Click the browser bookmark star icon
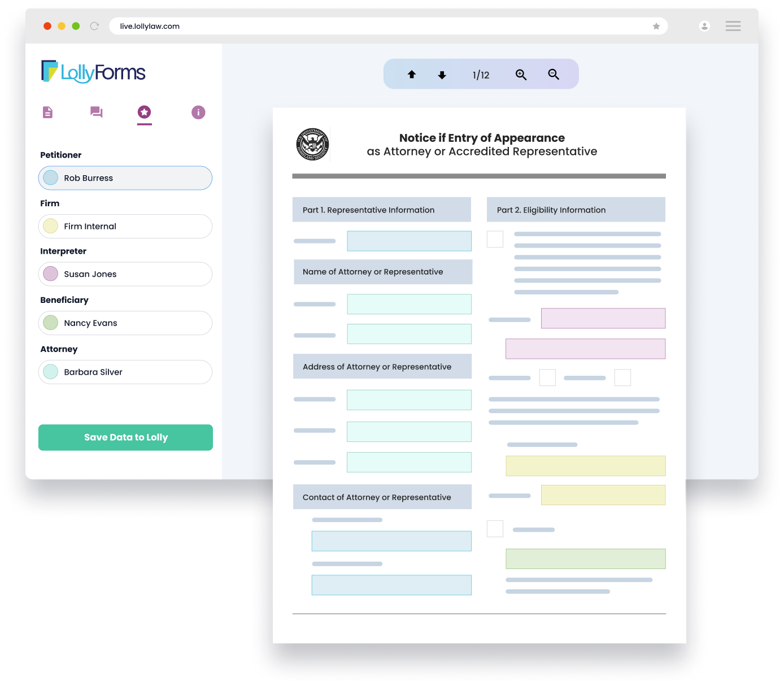 tap(656, 26)
